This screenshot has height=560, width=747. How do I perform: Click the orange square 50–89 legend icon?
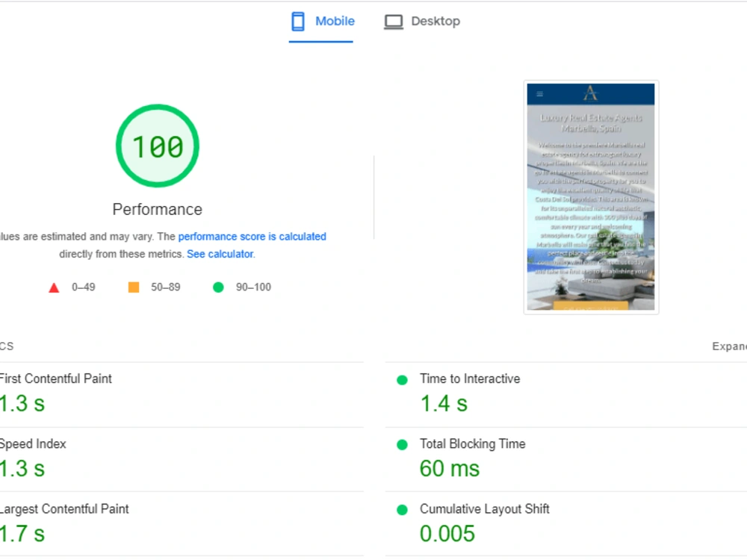pos(134,287)
